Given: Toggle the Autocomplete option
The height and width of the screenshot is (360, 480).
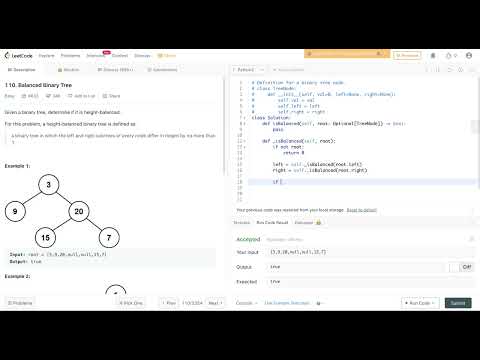Looking at the screenshot, I should [x=288, y=70].
